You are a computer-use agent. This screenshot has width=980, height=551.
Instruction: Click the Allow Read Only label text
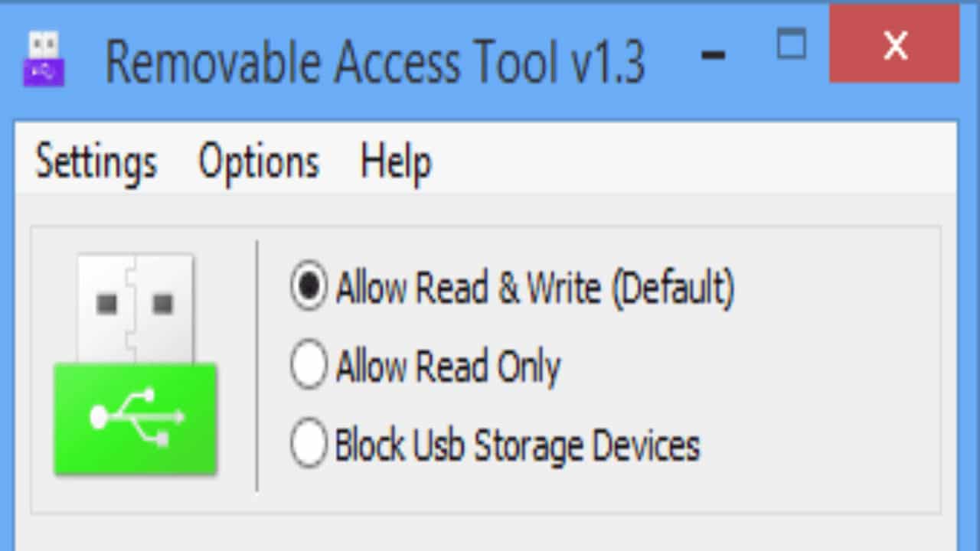[448, 366]
